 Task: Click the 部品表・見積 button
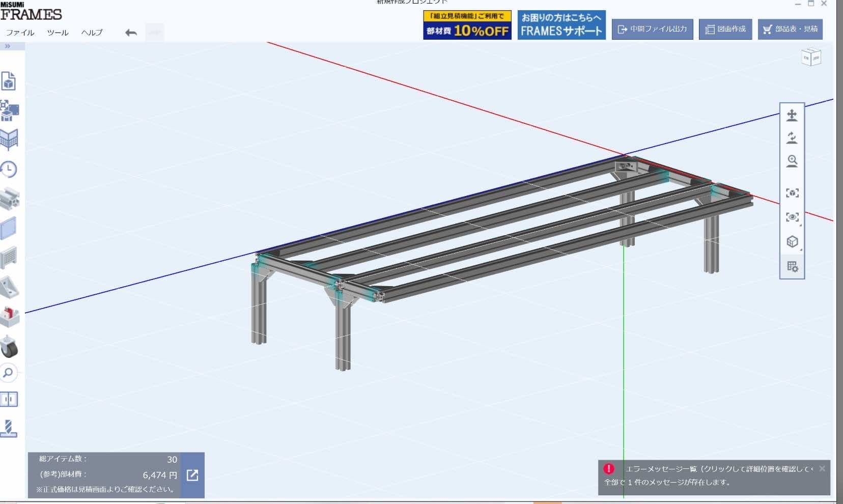point(790,29)
